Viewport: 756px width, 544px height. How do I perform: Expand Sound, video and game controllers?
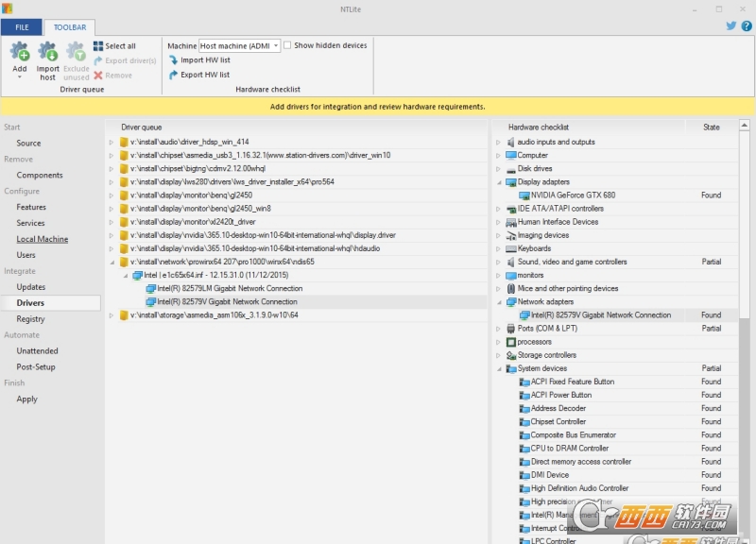pyautogui.click(x=499, y=263)
